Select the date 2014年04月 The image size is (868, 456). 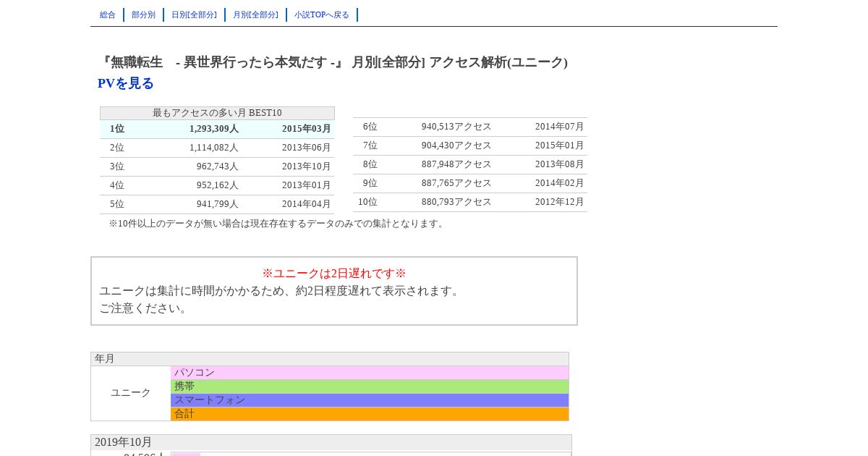coord(307,204)
